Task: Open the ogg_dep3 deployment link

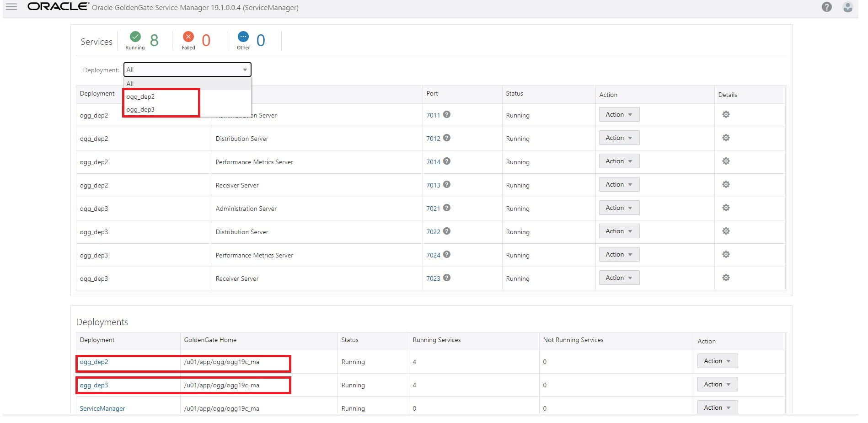Action: pyautogui.click(x=94, y=385)
